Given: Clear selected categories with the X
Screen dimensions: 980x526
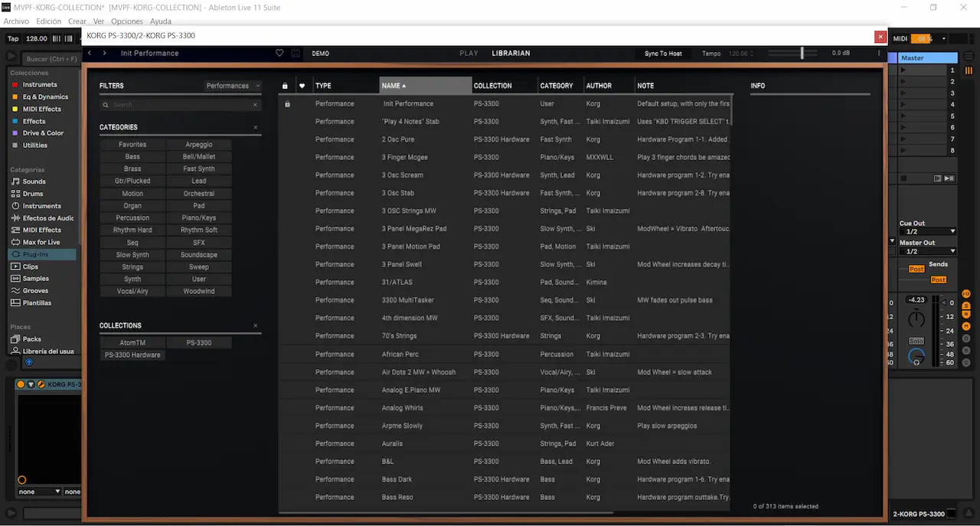Looking at the screenshot, I should [x=256, y=127].
